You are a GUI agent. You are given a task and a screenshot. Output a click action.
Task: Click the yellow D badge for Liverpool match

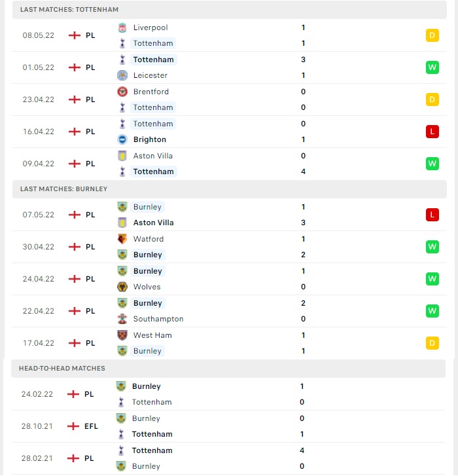(x=432, y=35)
